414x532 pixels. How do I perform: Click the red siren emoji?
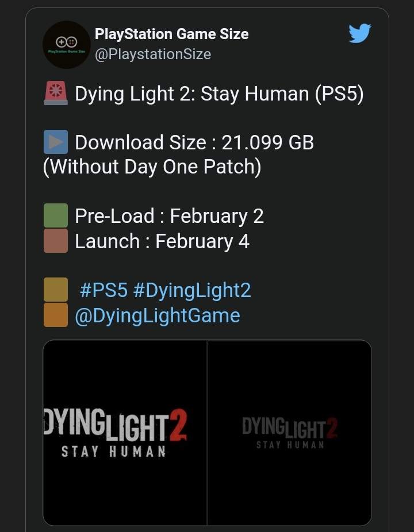click(x=56, y=93)
